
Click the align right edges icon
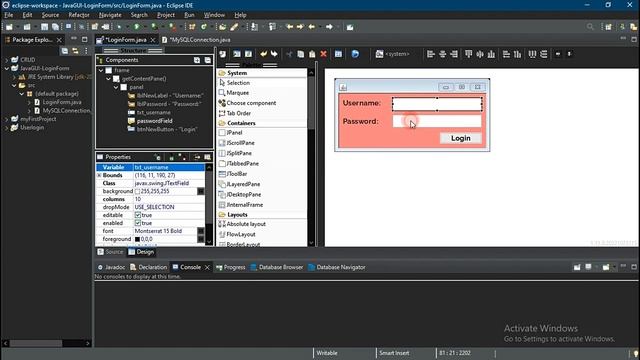454,54
